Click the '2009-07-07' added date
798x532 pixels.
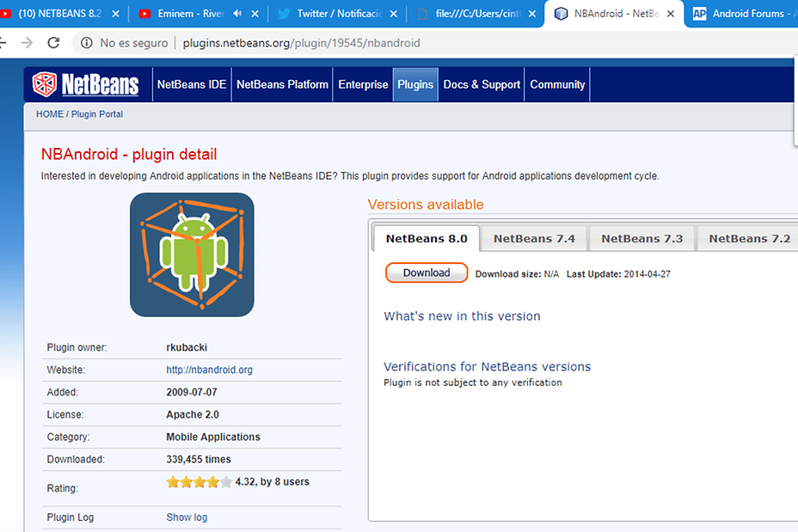pyautogui.click(x=192, y=392)
